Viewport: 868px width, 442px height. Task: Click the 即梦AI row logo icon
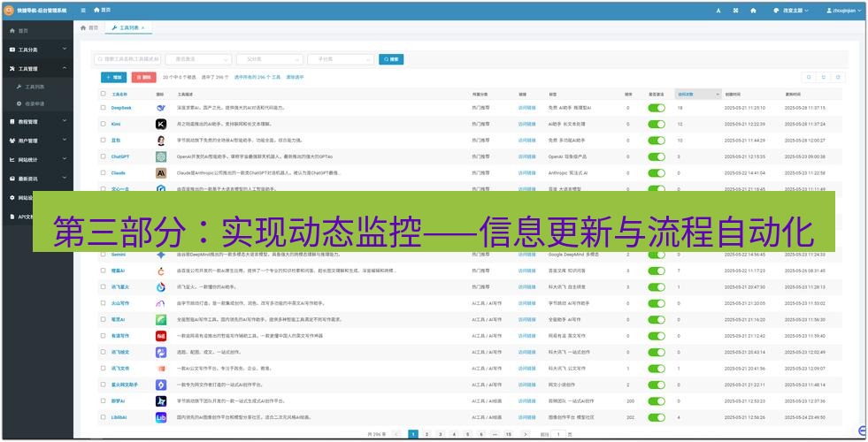pos(160,401)
